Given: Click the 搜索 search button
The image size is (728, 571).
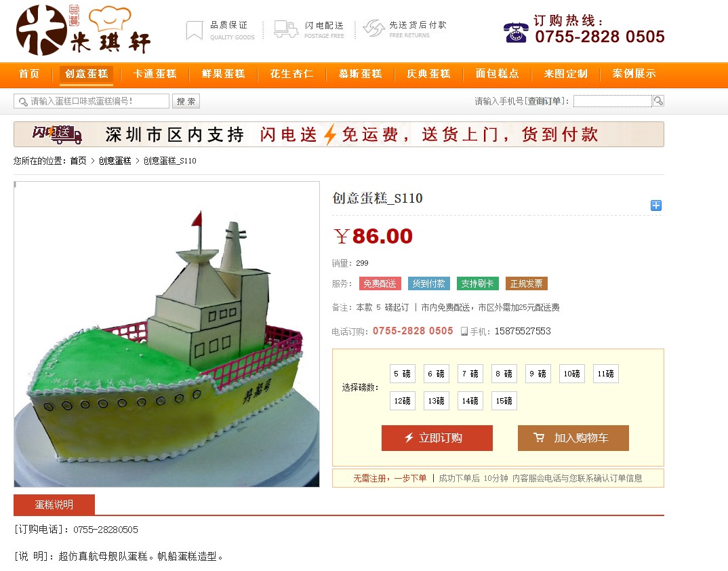Looking at the screenshot, I should [x=186, y=101].
